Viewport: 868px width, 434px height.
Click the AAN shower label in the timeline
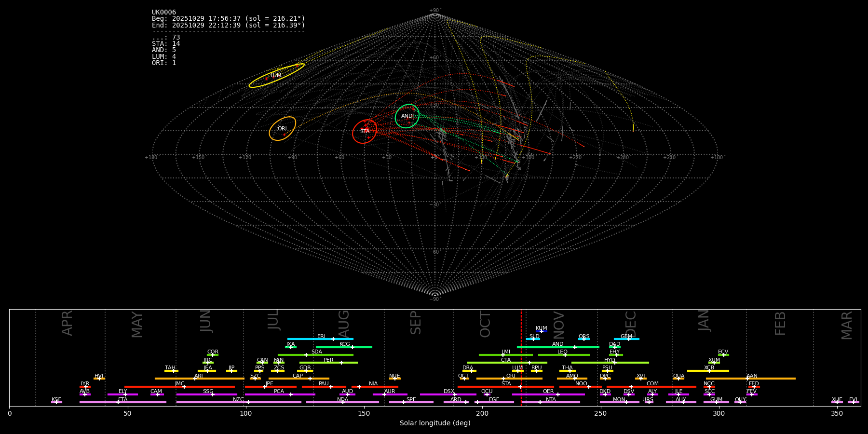pyautogui.click(x=752, y=376)
